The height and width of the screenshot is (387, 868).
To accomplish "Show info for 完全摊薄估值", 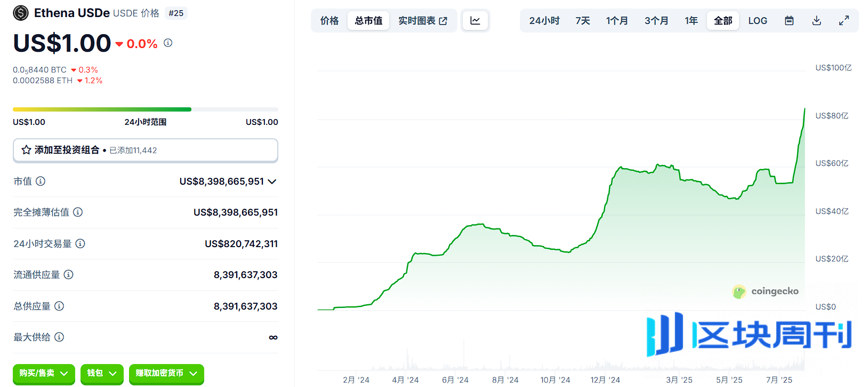I will (78, 212).
